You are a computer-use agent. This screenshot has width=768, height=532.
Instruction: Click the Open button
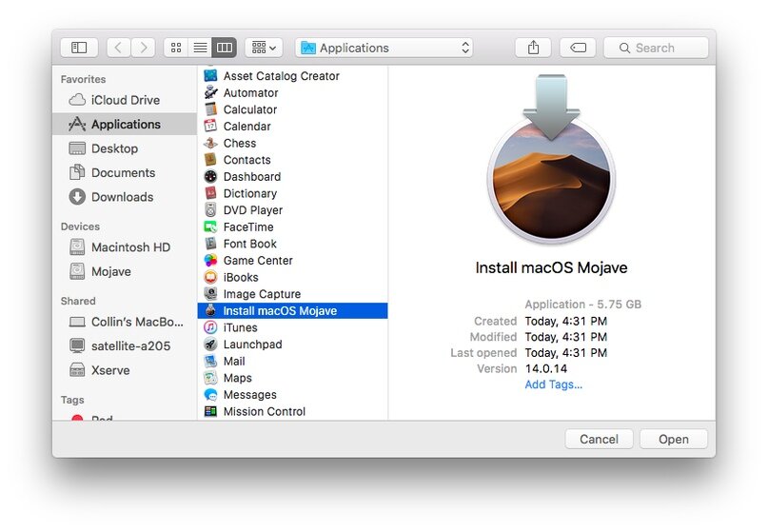tap(674, 439)
